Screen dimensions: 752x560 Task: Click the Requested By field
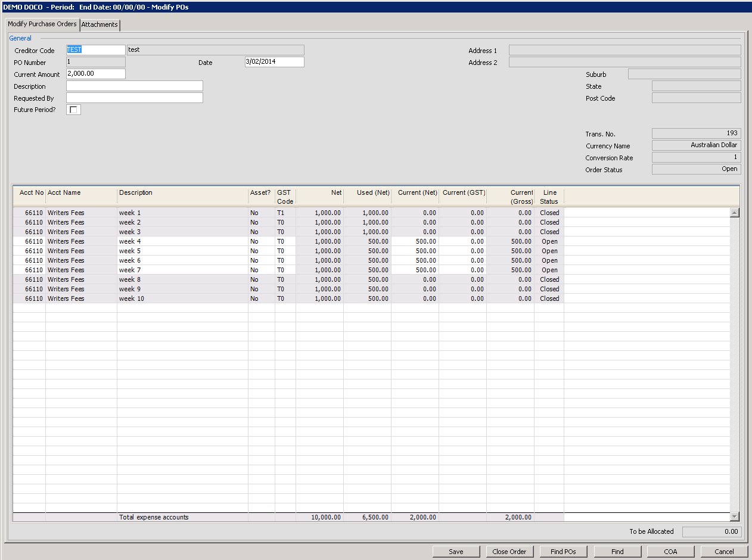(x=135, y=98)
